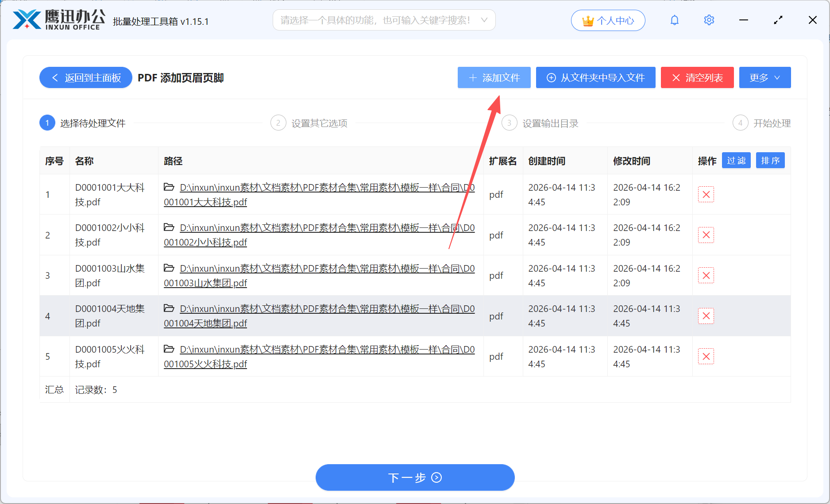Screen dimensions: 830x504
Task: Remove row 4 天地集团.pdf with red X
Action: [706, 316]
